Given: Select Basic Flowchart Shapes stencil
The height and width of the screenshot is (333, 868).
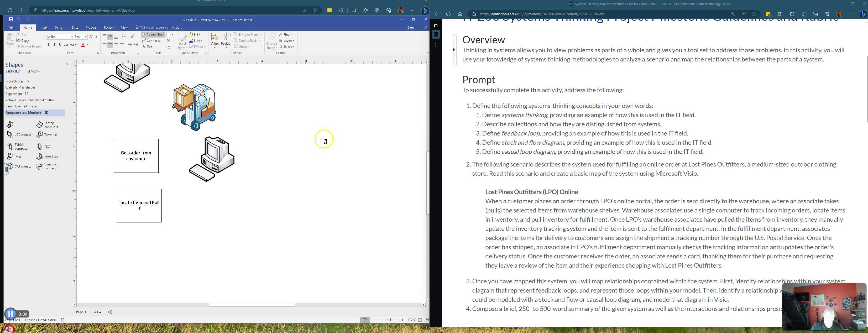Looking at the screenshot, I should tap(21, 107).
